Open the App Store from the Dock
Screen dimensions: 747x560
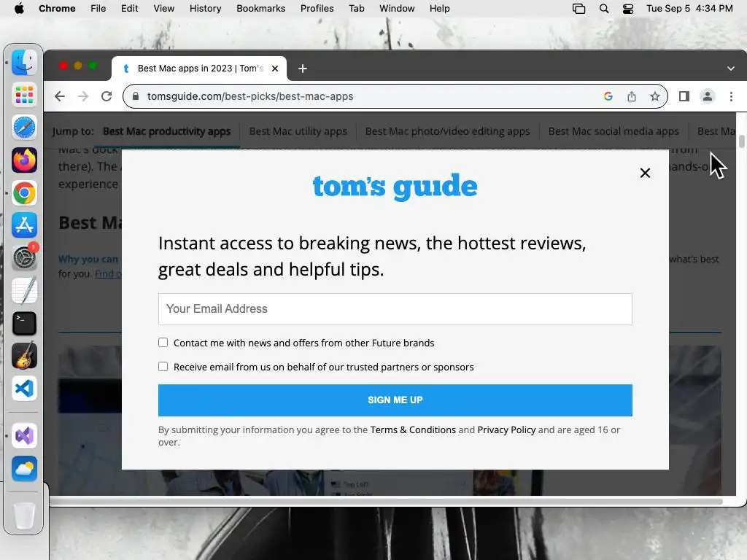[24, 225]
